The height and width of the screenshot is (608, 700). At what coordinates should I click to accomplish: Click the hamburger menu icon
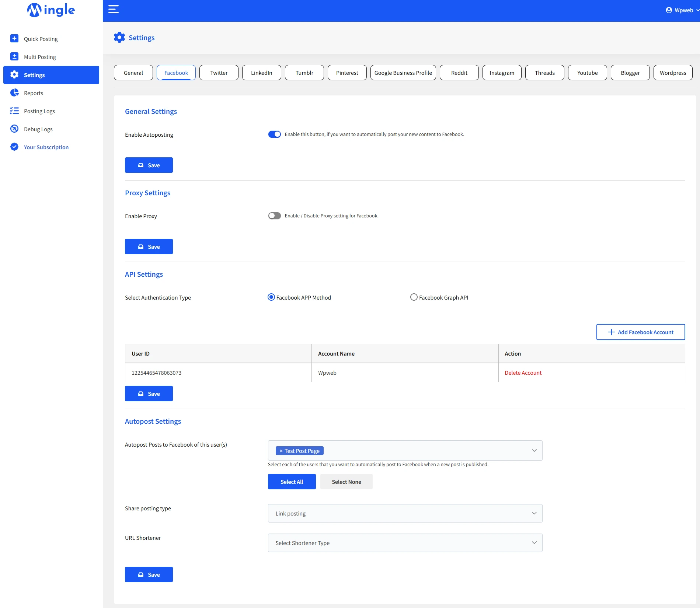click(x=114, y=10)
